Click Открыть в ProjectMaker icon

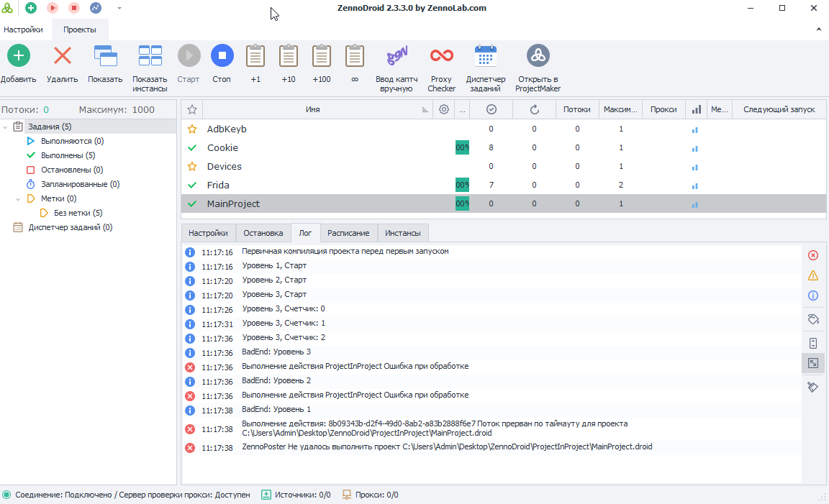point(538,56)
